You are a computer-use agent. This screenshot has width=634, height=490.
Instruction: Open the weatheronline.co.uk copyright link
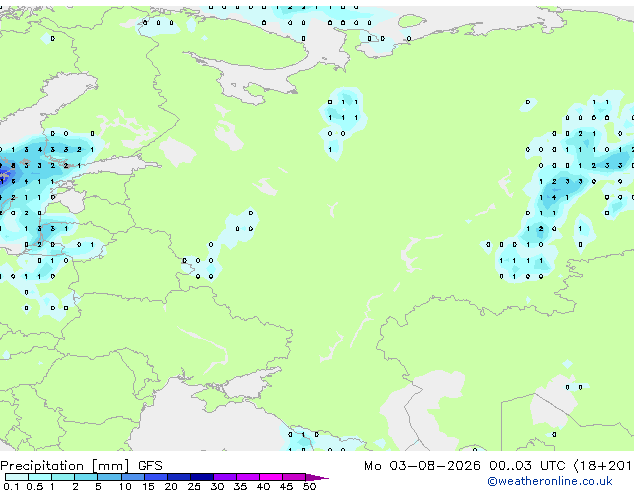pos(550,481)
